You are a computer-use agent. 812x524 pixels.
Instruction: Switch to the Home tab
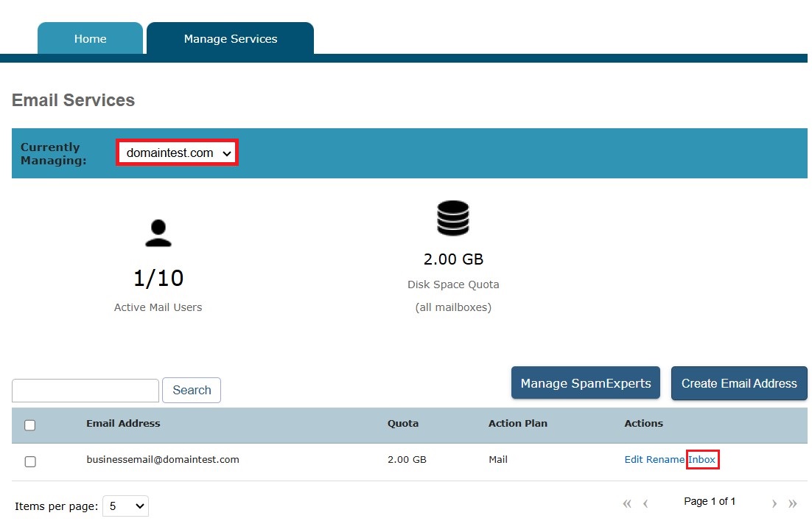[90, 39]
